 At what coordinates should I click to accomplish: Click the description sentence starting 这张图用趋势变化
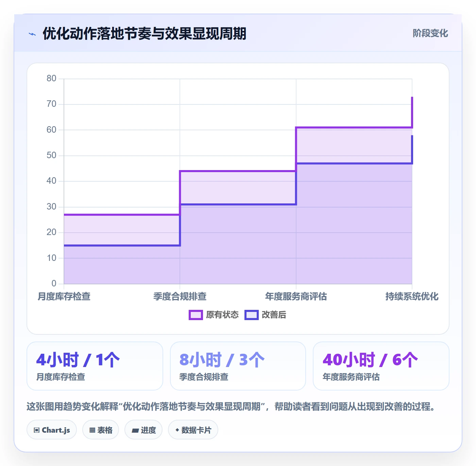232,406
